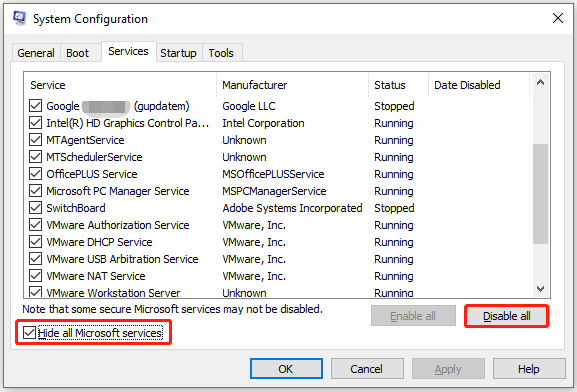Open the Boot tab
The image size is (577, 392).
[77, 53]
